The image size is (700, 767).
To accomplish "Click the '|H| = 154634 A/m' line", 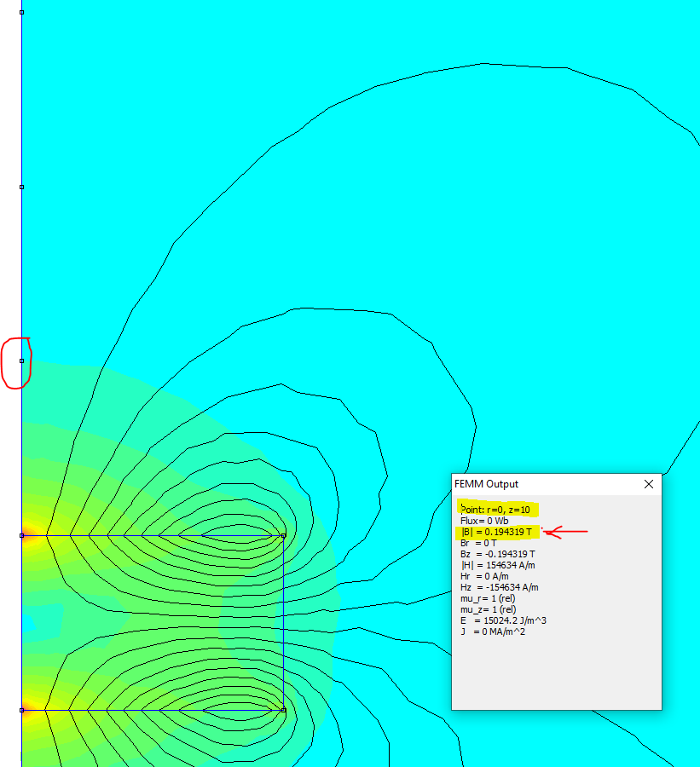I will click(x=497, y=566).
